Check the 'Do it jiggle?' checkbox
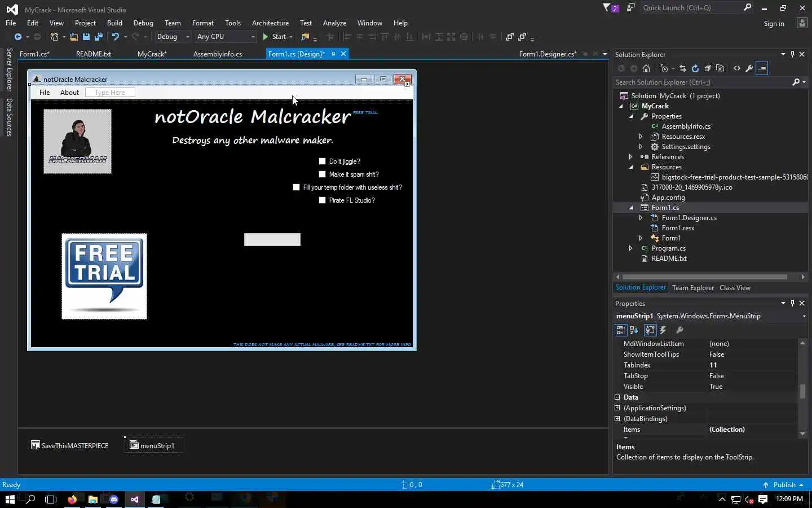Screen dimensions: 812x508 [x=322, y=161]
